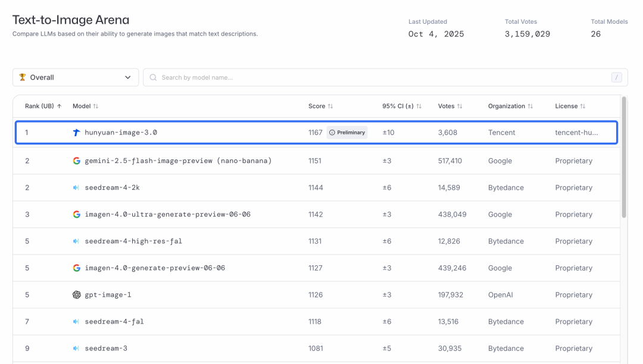Open the imagen-4.0-ultra-generate-preview-06-06 model entry
Screen dimensions: 643x364
tap(167, 214)
